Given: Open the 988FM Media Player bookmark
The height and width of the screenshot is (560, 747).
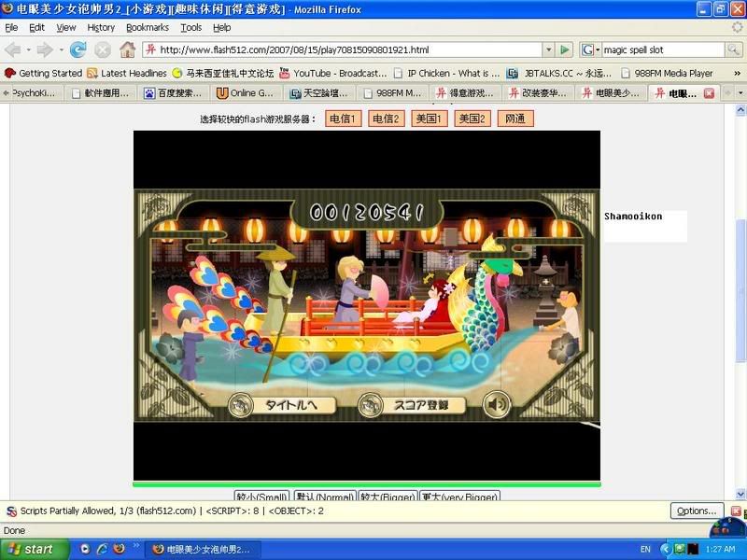Looking at the screenshot, I should [667, 74].
